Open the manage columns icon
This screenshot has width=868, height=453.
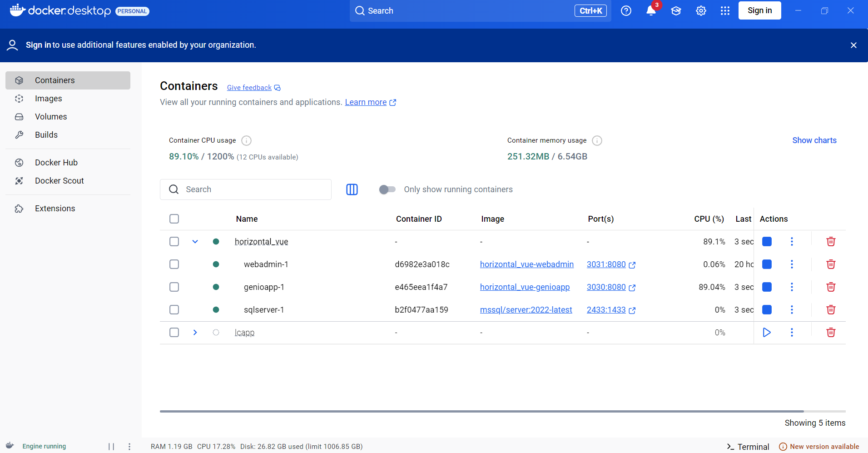point(352,189)
